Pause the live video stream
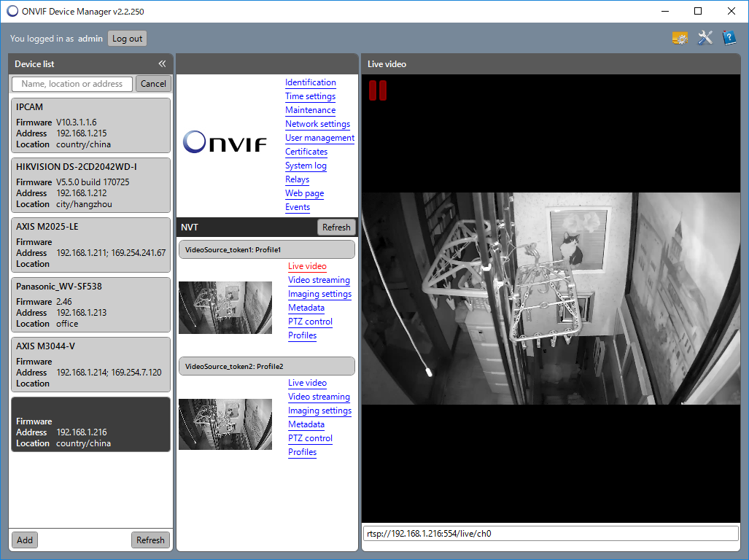Viewport: 749px width, 560px height. point(377,90)
